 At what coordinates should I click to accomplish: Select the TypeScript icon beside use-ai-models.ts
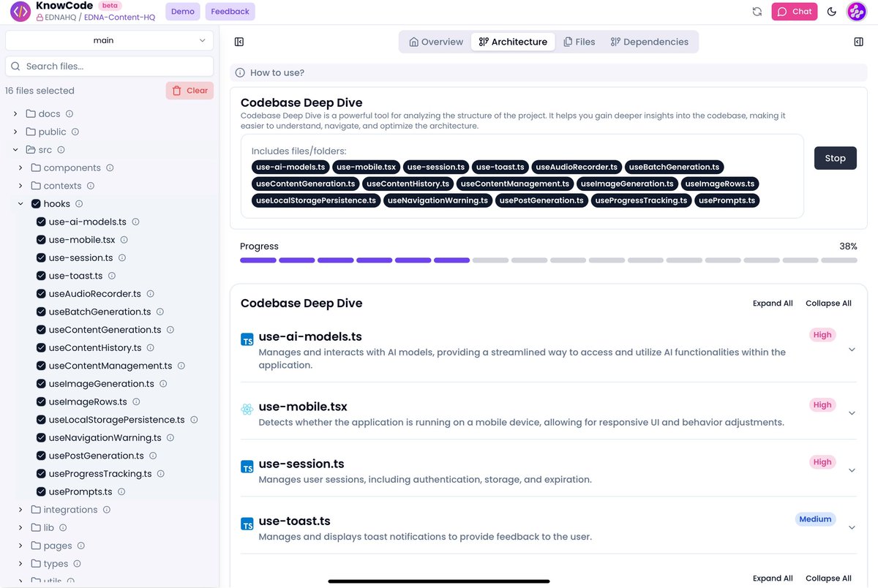tap(247, 339)
